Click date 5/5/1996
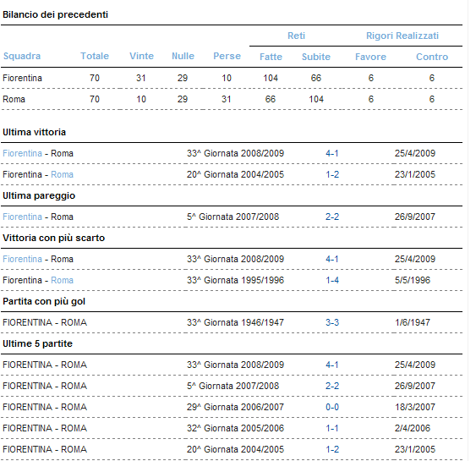The image size is (476, 461). [413, 280]
